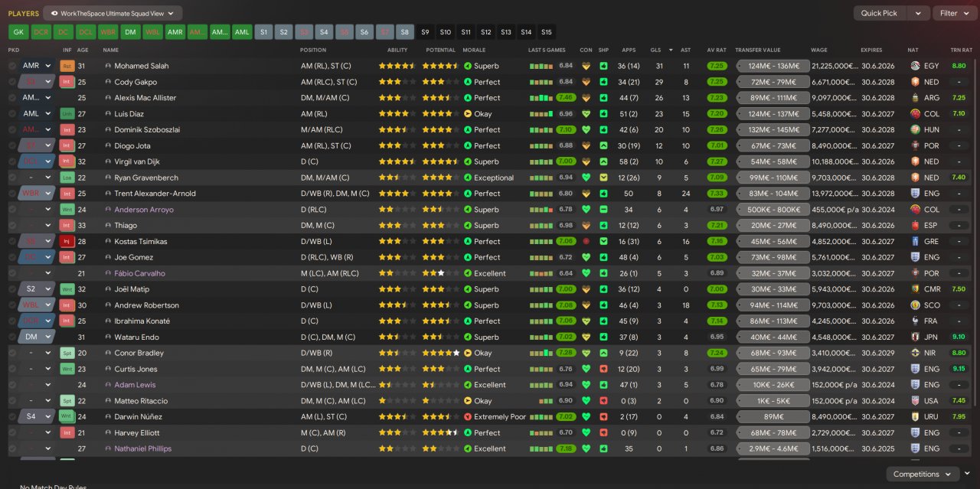Tick the picked circle for Fábio Carvalho
The width and height of the screenshot is (980, 489).
point(12,273)
